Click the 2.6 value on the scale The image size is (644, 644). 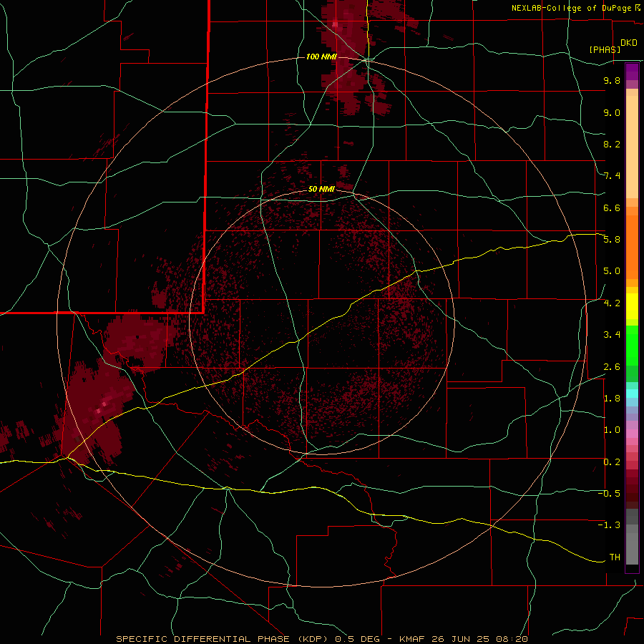tap(612, 367)
